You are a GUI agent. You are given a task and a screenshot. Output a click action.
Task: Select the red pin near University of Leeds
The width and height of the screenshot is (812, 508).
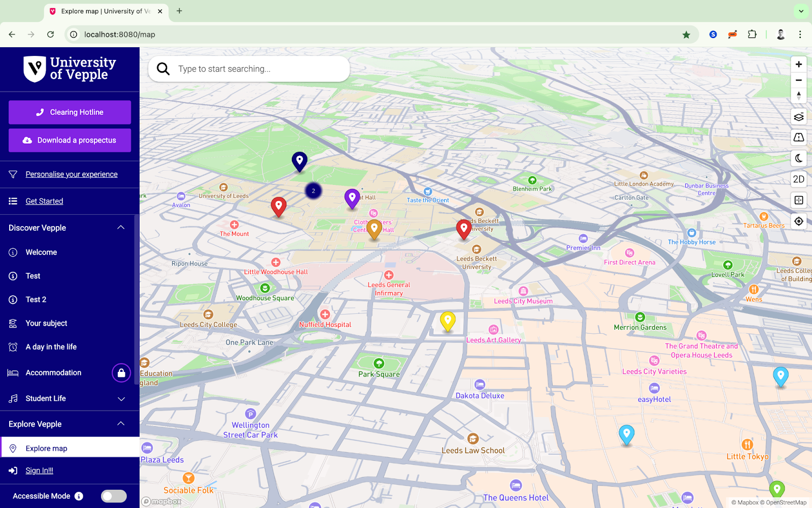279,206
